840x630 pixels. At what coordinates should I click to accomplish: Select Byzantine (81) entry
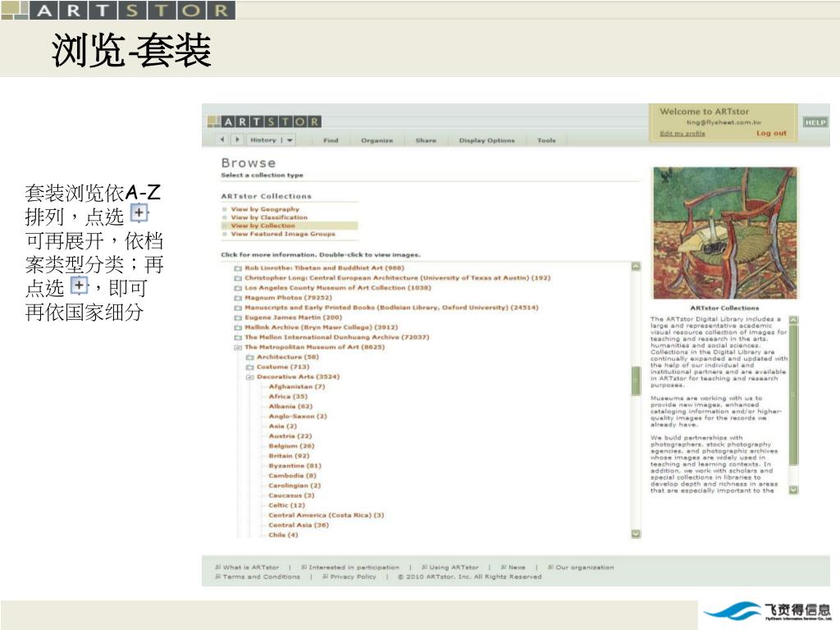tap(294, 466)
